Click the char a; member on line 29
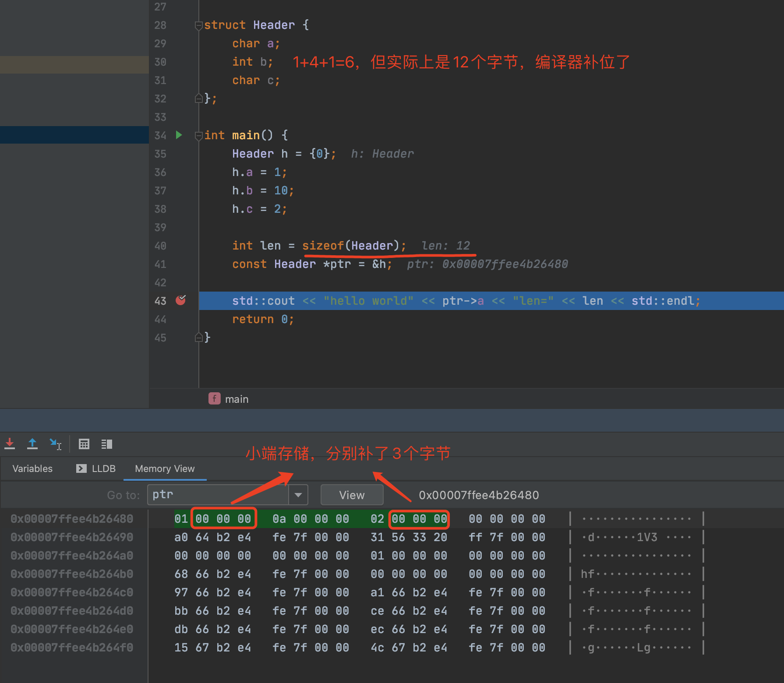The height and width of the screenshot is (683, 784). pos(256,43)
